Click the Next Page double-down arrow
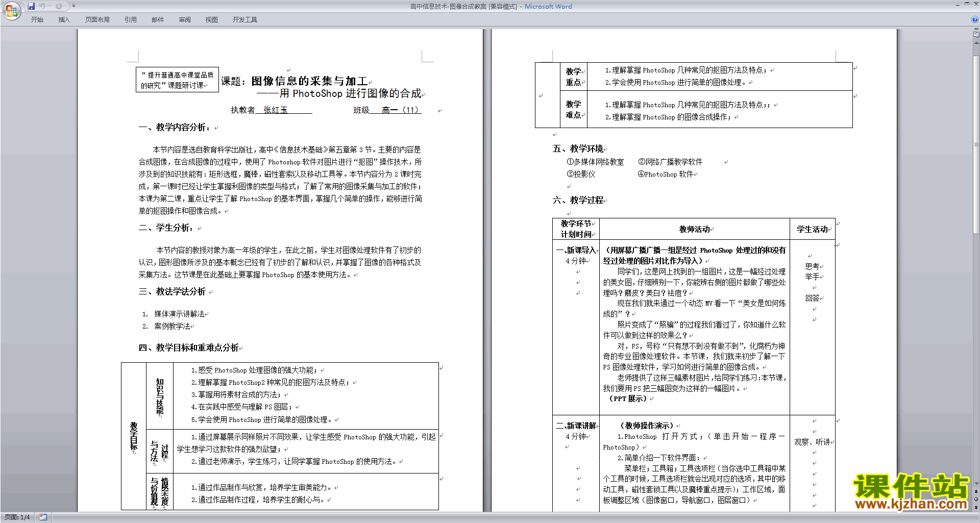This screenshot has width=980, height=523. pyautogui.click(x=976, y=507)
